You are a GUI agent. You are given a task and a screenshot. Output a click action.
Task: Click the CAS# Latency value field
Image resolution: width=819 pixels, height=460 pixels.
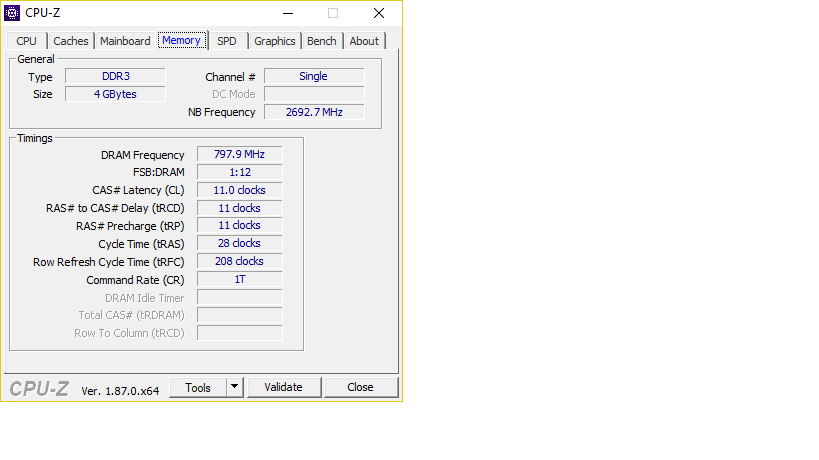(239, 190)
